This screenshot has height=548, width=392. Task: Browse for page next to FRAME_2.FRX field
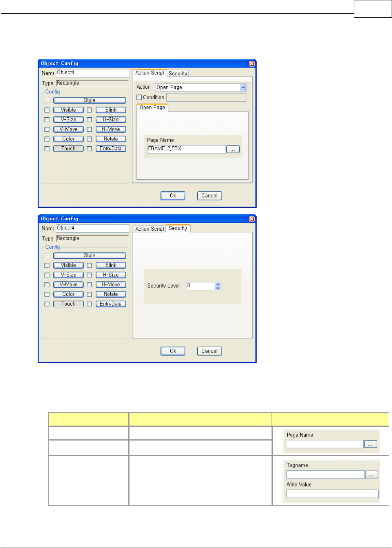click(x=233, y=149)
